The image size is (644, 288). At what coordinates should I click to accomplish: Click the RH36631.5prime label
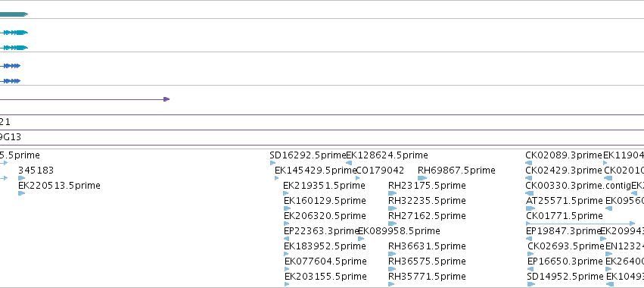coord(427,246)
